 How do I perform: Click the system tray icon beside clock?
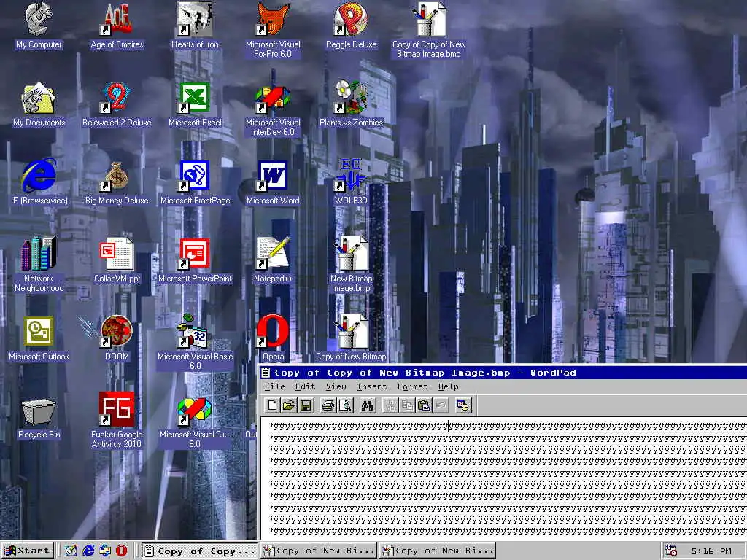coord(671,551)
